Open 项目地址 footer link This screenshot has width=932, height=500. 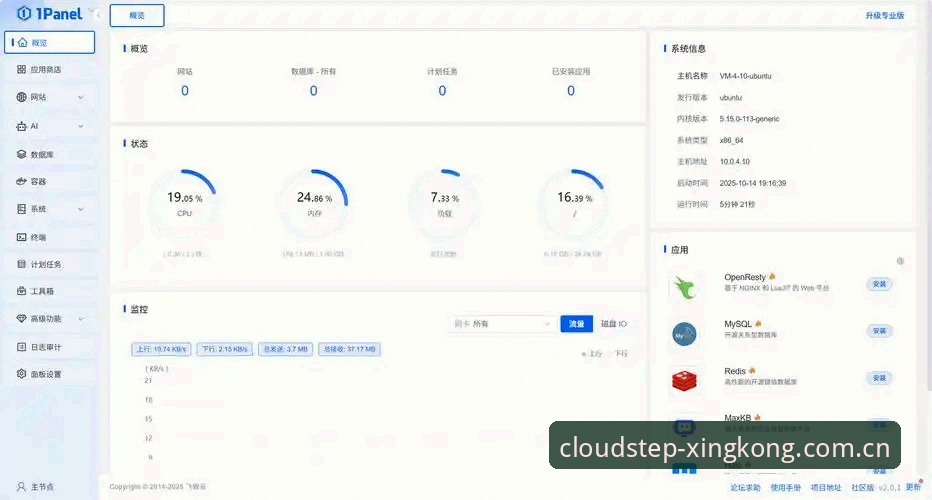(x=826, y=488)
